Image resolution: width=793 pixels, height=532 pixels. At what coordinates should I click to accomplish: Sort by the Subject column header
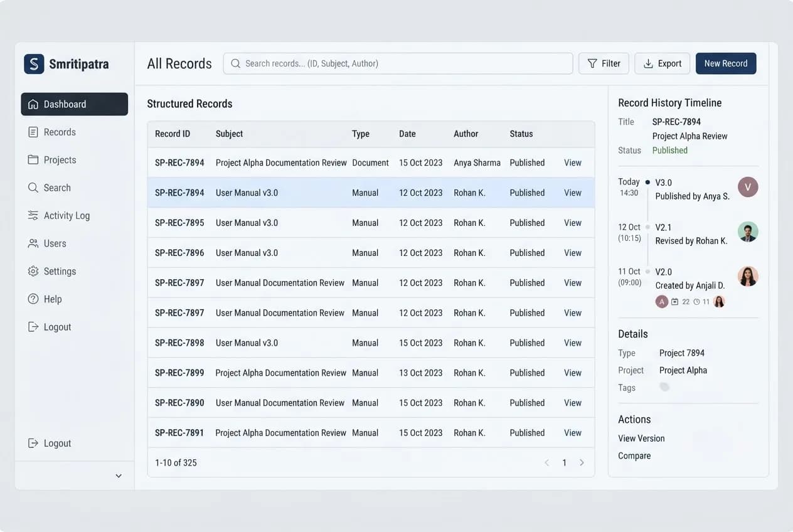(x=229, y=134)
